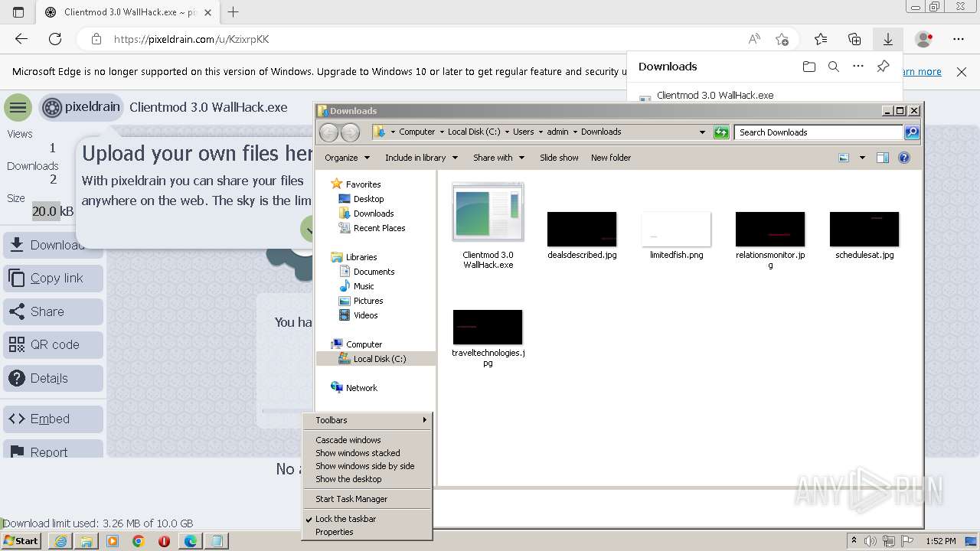
Task: Select Cascade windows in context menu
Action: point(367,440)
